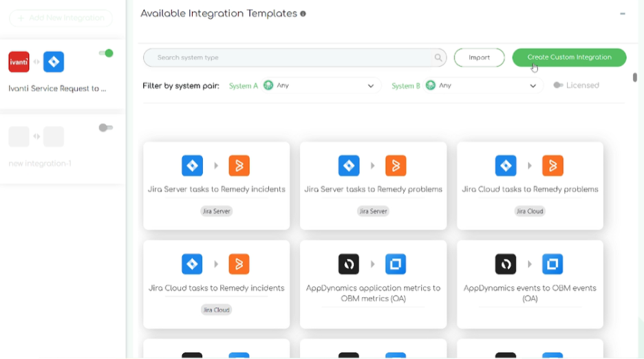Open AppDynamics application metrics to OBM metrics title
This screenshot has height=359, width=644.
click(374, 293)
